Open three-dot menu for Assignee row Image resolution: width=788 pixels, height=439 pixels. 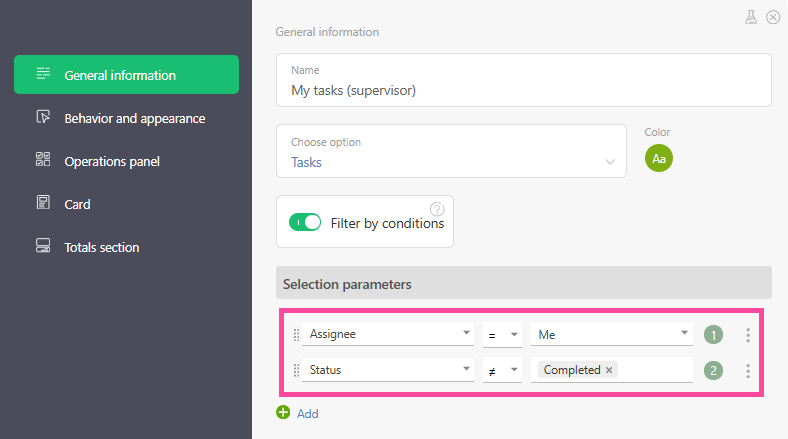click(748, 335)
